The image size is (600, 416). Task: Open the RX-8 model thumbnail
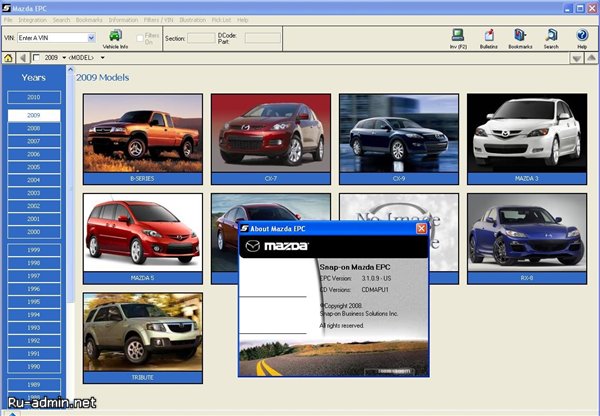tap(527, 239)
